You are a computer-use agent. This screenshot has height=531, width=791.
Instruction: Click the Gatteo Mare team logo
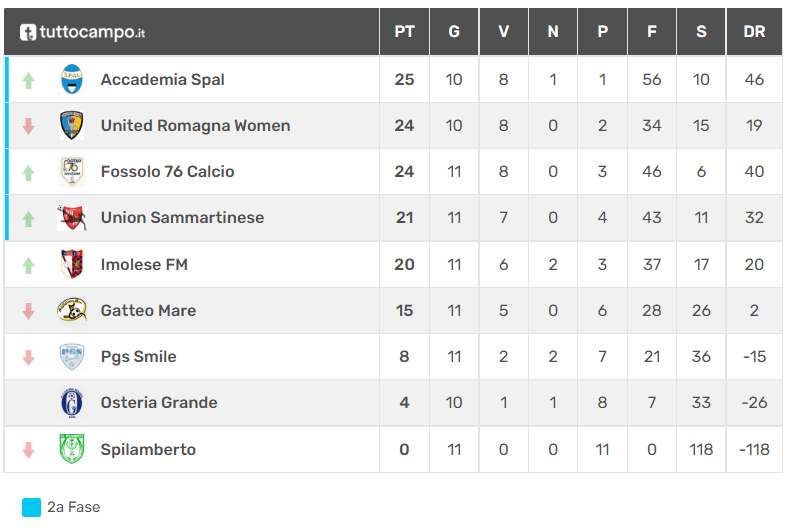point(72,310)
